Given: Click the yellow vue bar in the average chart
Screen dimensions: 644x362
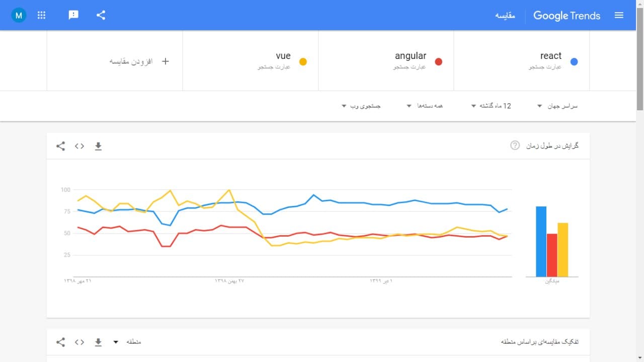Looking at the screenshot, I should tap(562, 250).
